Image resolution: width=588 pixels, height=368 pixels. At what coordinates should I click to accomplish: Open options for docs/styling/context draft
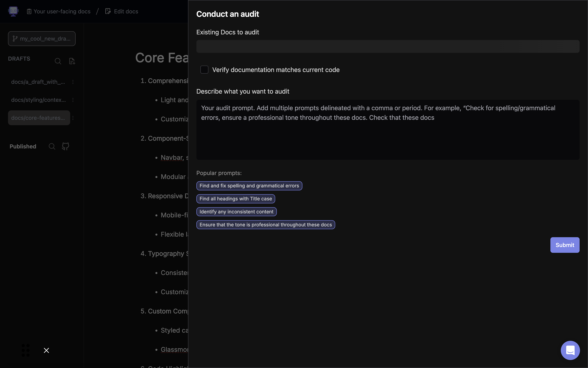(73, 100)
